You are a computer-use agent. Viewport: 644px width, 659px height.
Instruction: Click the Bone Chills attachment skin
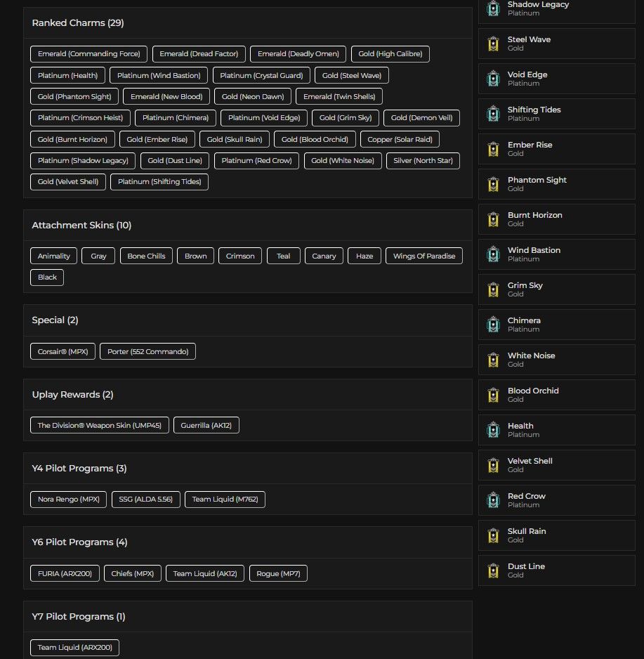click(x=146, y=256)
